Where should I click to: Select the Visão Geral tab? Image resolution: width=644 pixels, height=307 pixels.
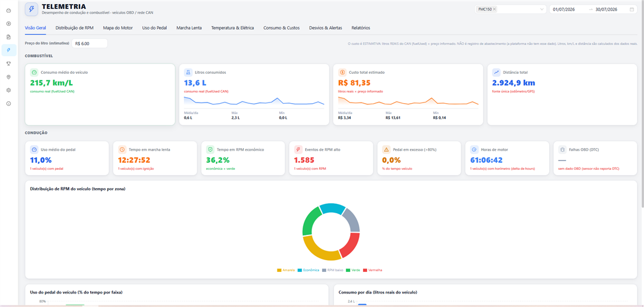pos(35,28)
